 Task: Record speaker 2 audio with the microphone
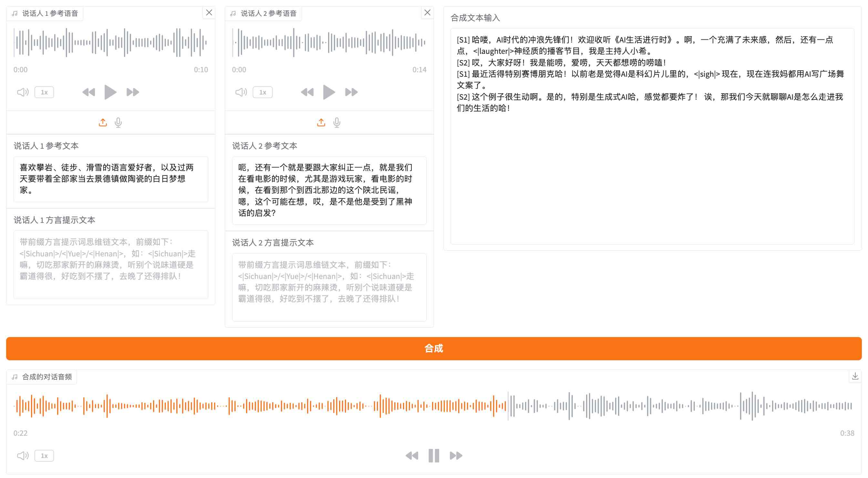[x=336, y=123]
